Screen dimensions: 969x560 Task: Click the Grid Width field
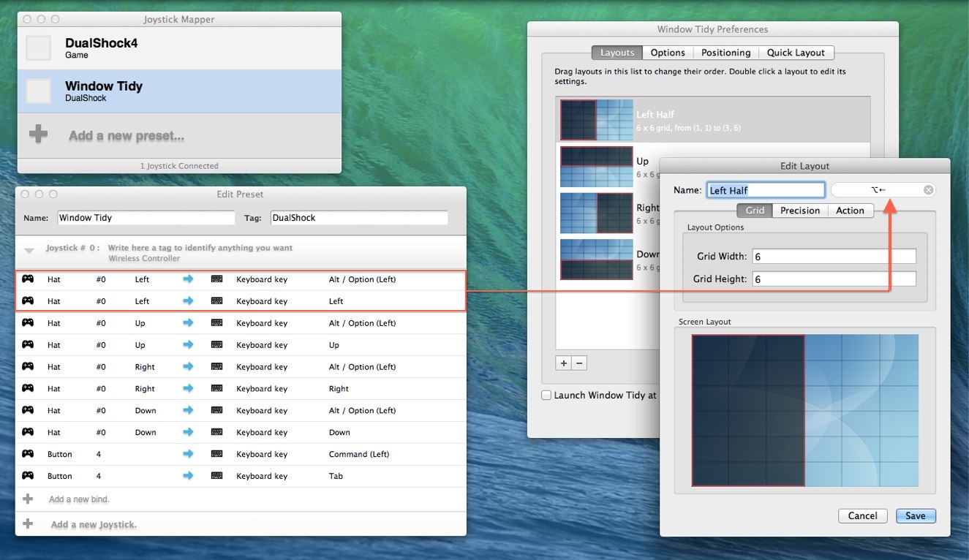pyautogui.click(x=834, y=256)
